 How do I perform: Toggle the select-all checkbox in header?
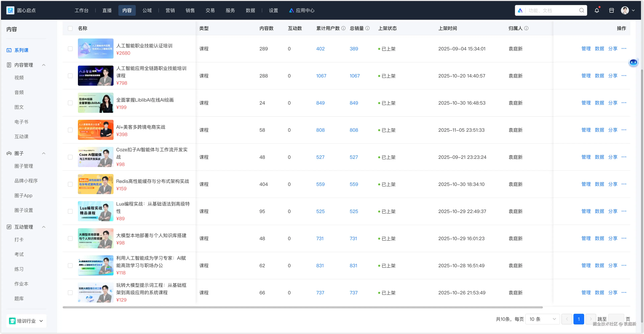click(x=70, y=28)
